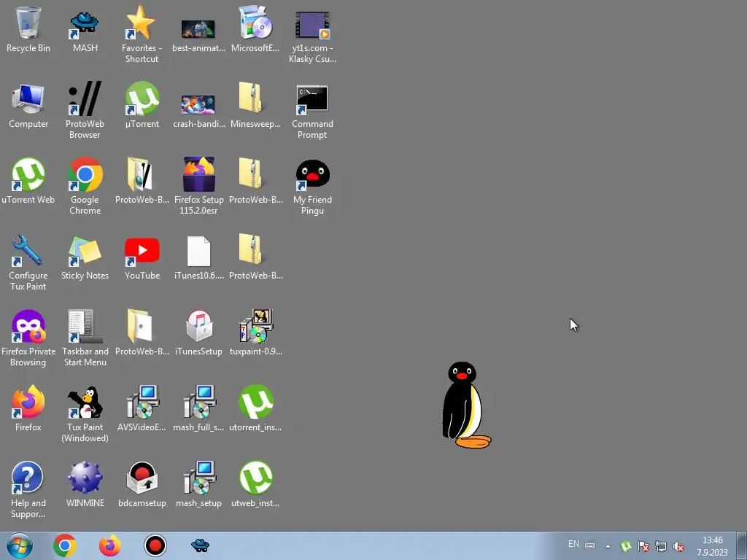
Task: Select the MASH shortcut on the desktop
Action: (85, 29)
